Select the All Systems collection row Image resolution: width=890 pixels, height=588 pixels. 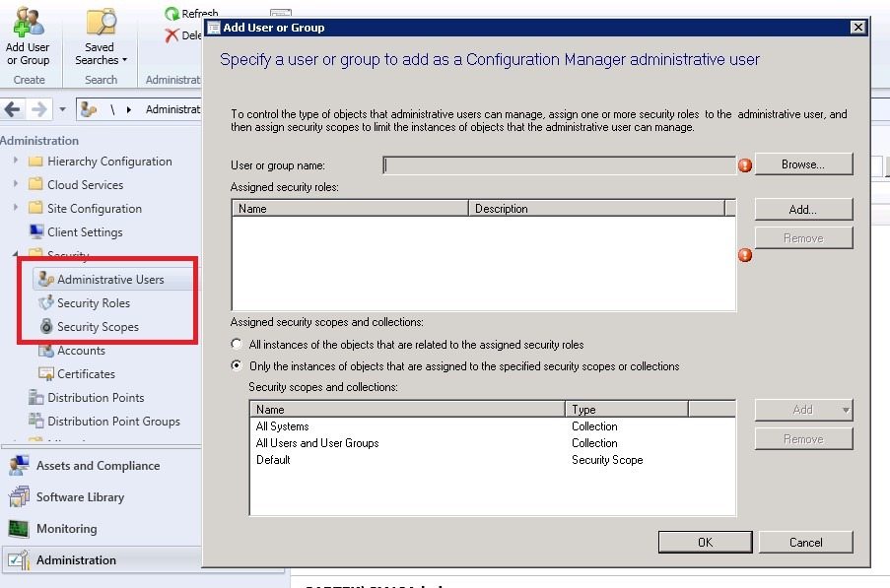pos(493,426)
